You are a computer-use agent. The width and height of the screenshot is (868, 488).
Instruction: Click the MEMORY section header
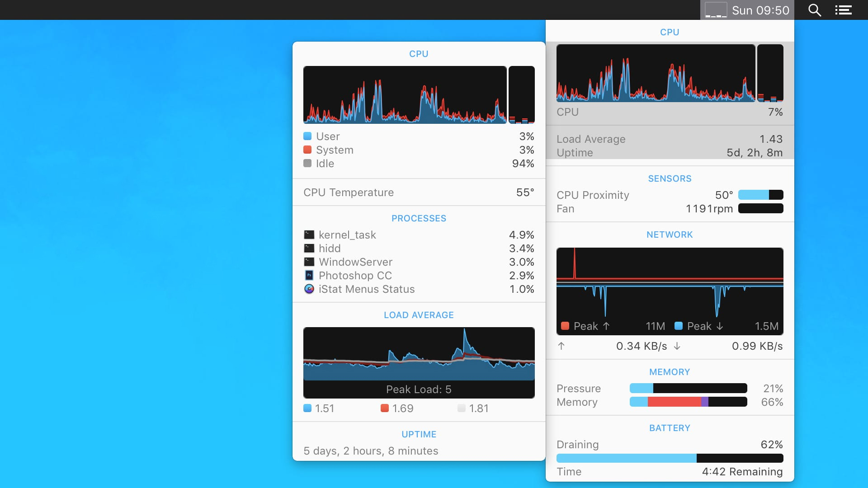(x=669, y=372)
